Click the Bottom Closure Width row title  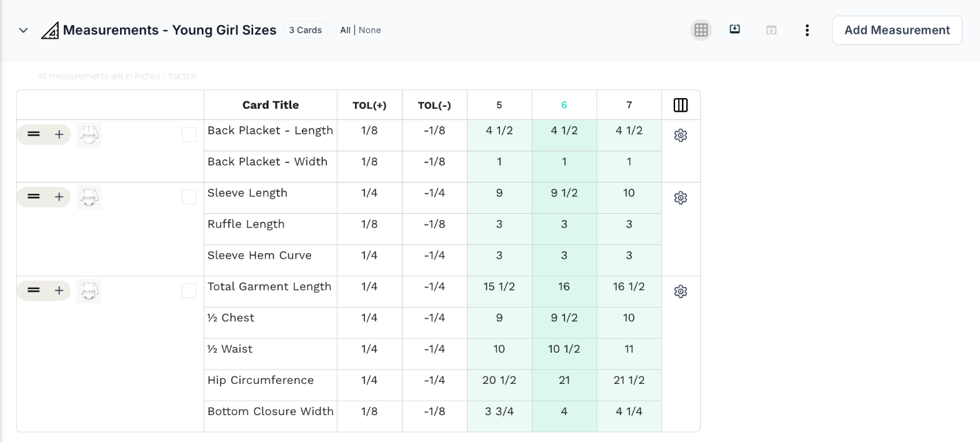pyautogui.click(x=271, y=412)
